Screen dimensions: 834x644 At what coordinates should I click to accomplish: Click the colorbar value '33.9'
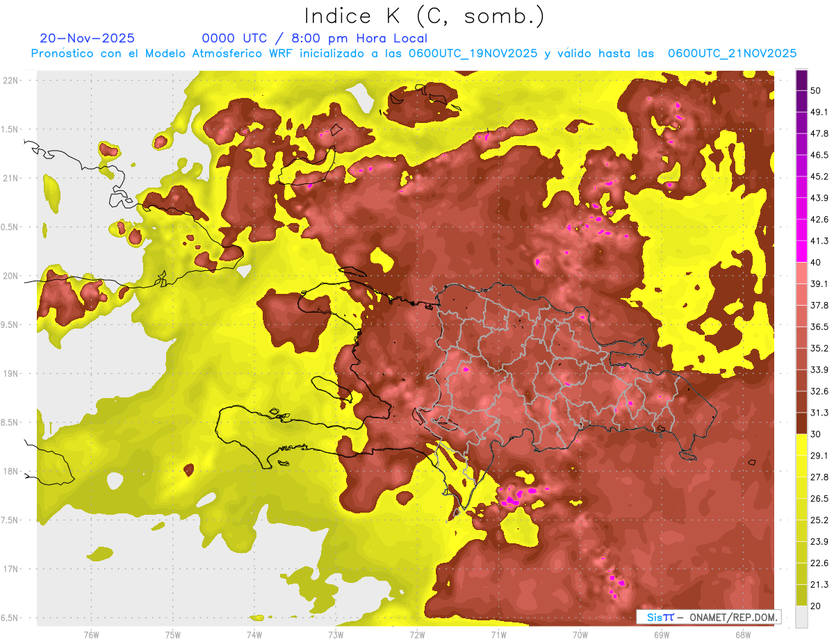point(819,370)
